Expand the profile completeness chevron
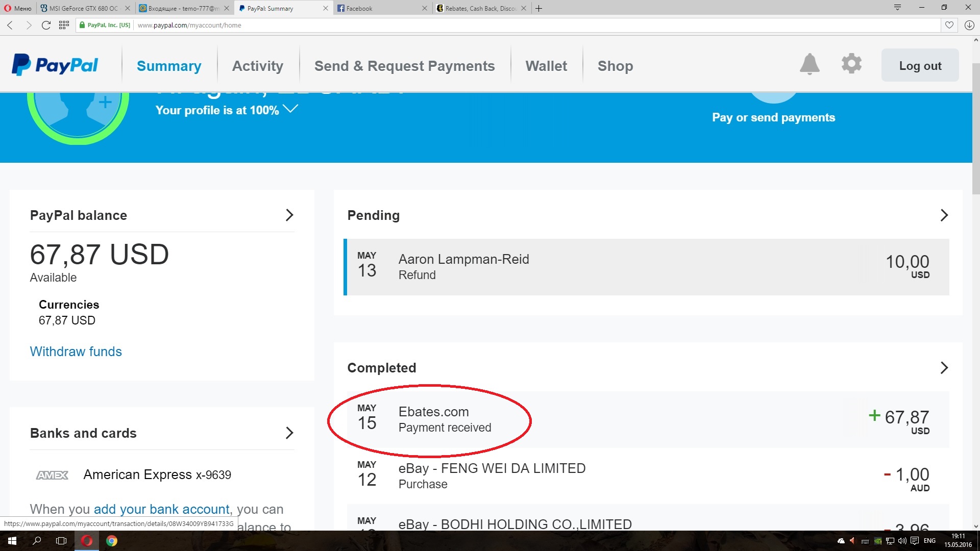Image resolution: width=980 pixels, height=551 pixels. click(x=290, y=109)
